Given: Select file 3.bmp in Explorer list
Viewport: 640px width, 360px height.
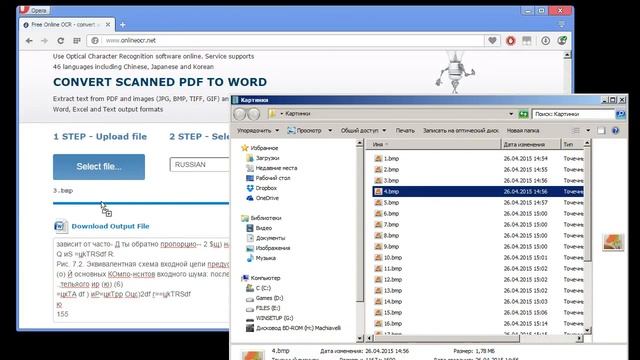Looking at the screenshot, I should (x=391, y=180).
